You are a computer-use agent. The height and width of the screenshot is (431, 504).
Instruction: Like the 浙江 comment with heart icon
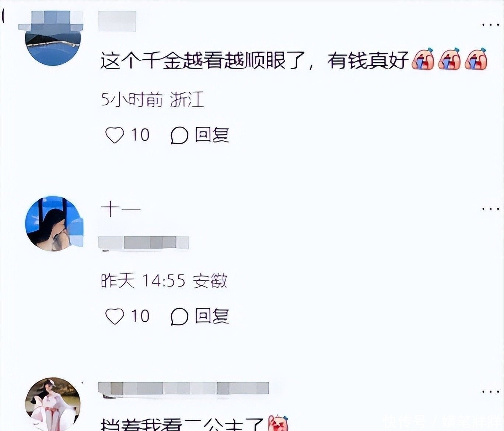tap(115, 135)
